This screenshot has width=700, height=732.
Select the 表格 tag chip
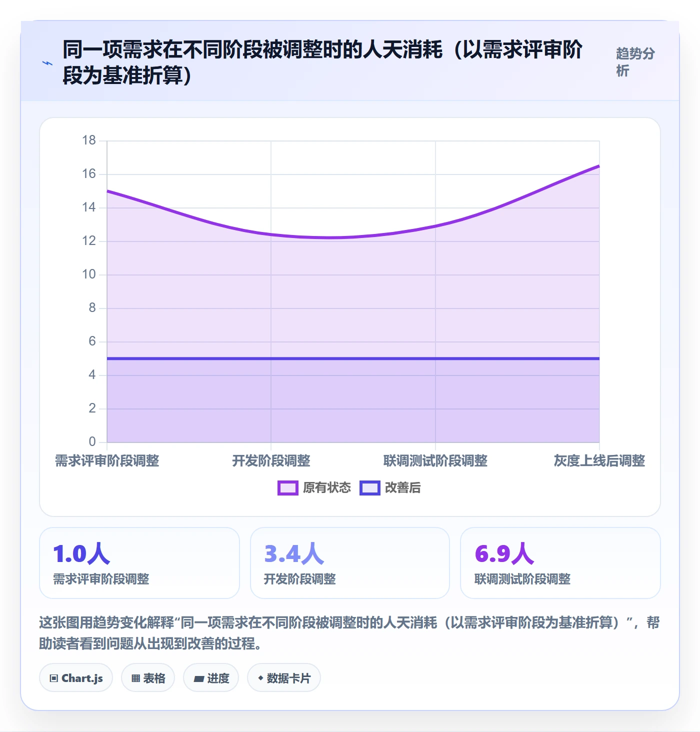[x=148, y=678]
